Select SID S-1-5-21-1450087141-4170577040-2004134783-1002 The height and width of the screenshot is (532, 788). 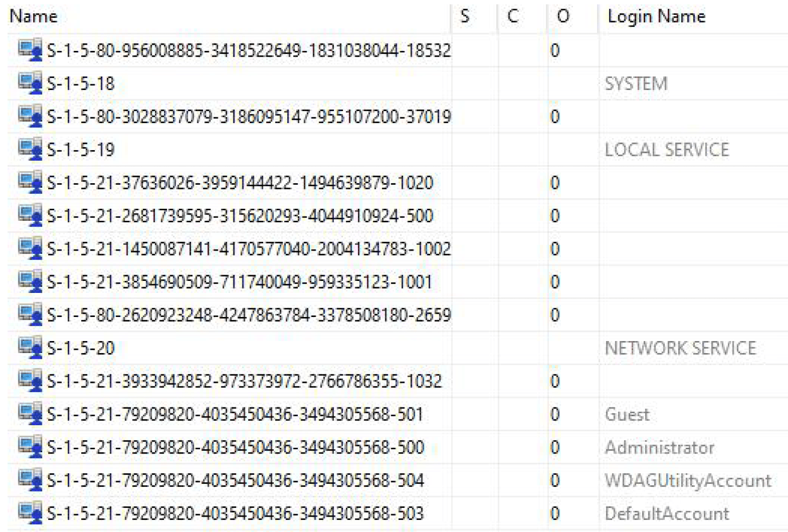(x=249, y=249)
